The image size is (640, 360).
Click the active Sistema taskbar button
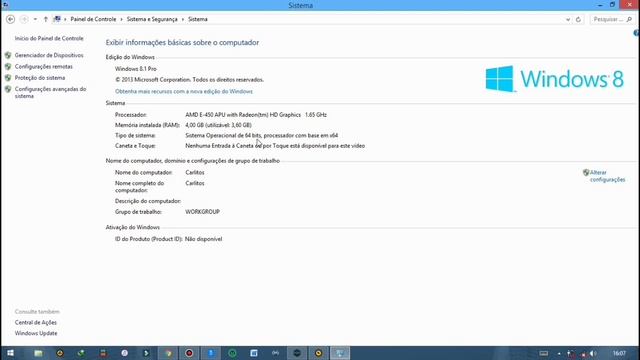pos(340,353)
